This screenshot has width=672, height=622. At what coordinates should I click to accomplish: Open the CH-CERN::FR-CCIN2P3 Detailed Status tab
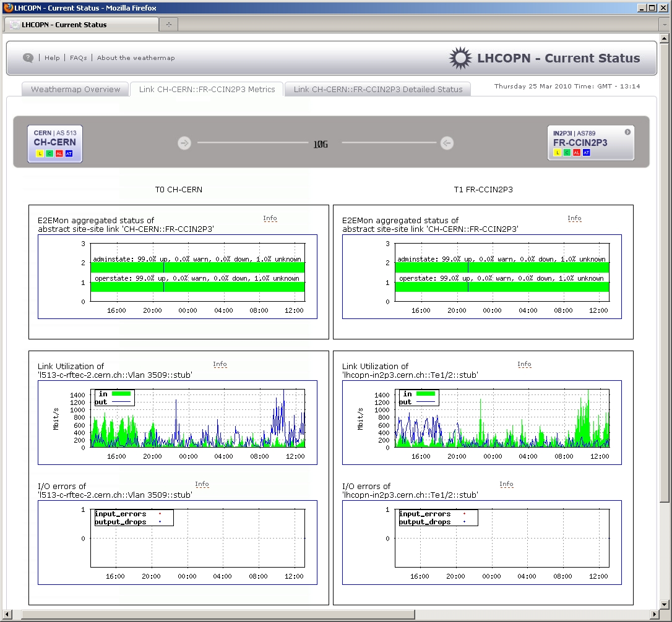(377, 90)
